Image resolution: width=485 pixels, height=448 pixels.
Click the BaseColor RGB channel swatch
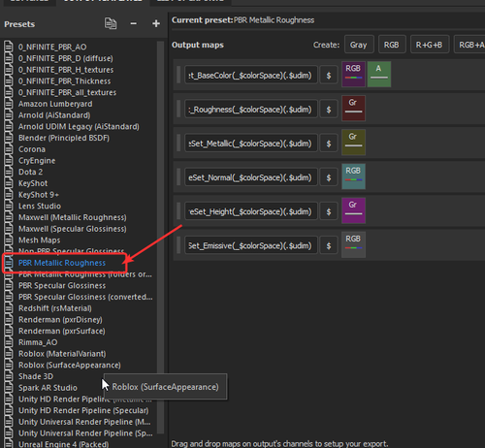click(x=353, y=74)
